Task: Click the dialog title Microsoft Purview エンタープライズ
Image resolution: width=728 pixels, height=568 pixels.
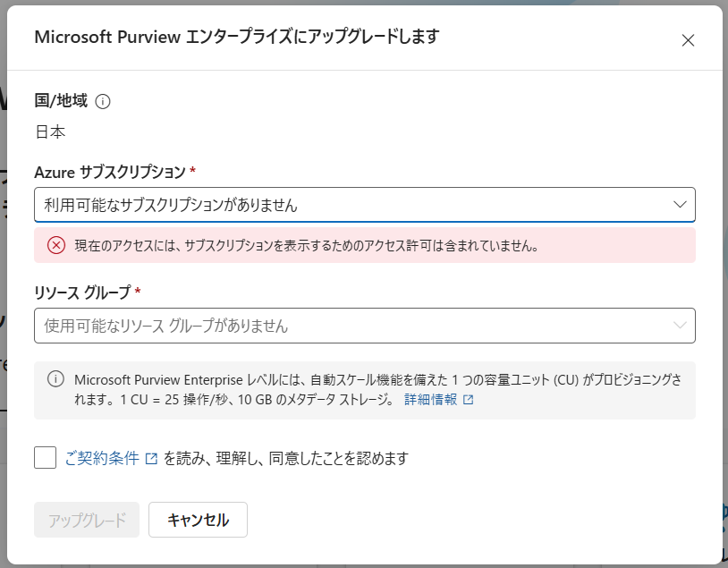Action: click(237, 37)
